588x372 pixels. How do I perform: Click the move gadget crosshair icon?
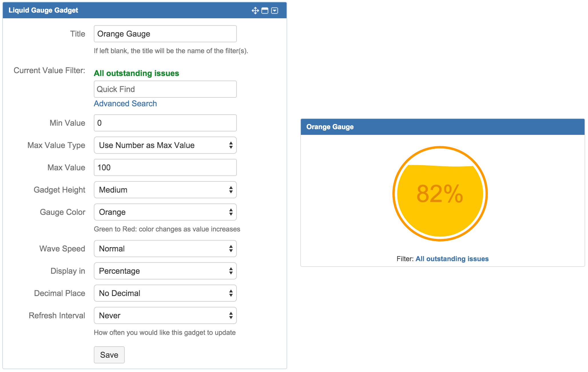[x=255, y=11]
